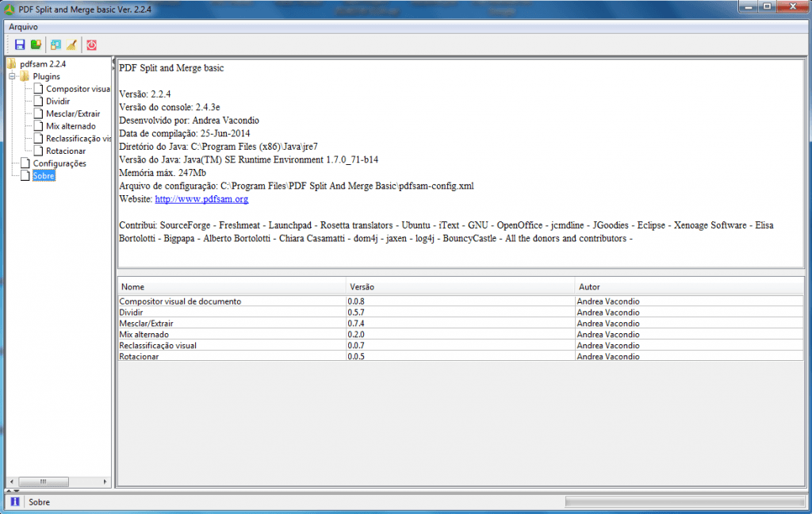Click the blue save environment floppy icon

coord(20,44)
